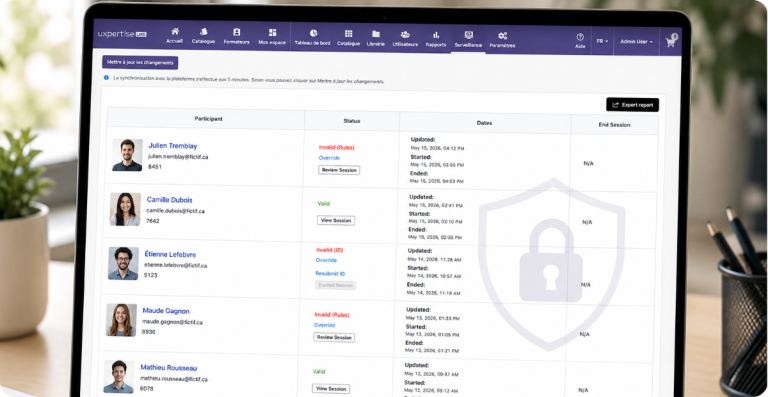Click Review Session for Julien Tremblay
This screenshot has width=768, height=397.
tap(339, 170)
